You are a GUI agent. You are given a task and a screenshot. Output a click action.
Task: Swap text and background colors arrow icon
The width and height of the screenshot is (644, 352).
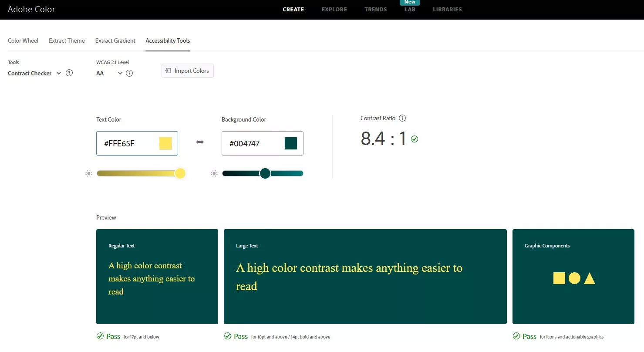[x=200, y=142]
